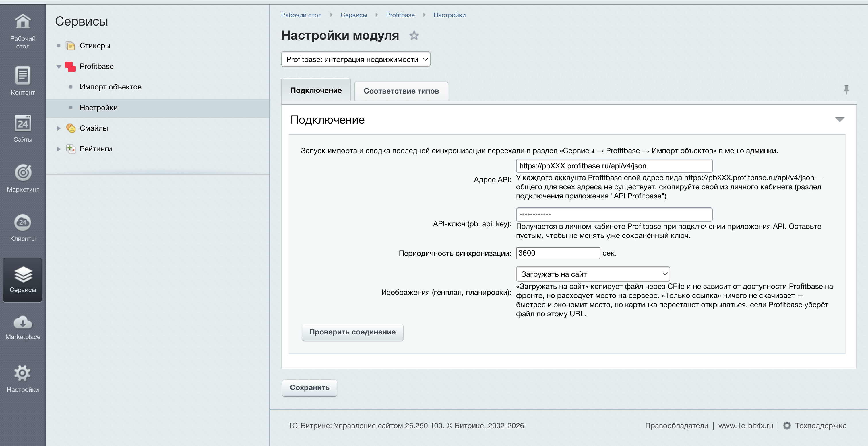Focus the Адрес API input field

[x=614, y=165]
